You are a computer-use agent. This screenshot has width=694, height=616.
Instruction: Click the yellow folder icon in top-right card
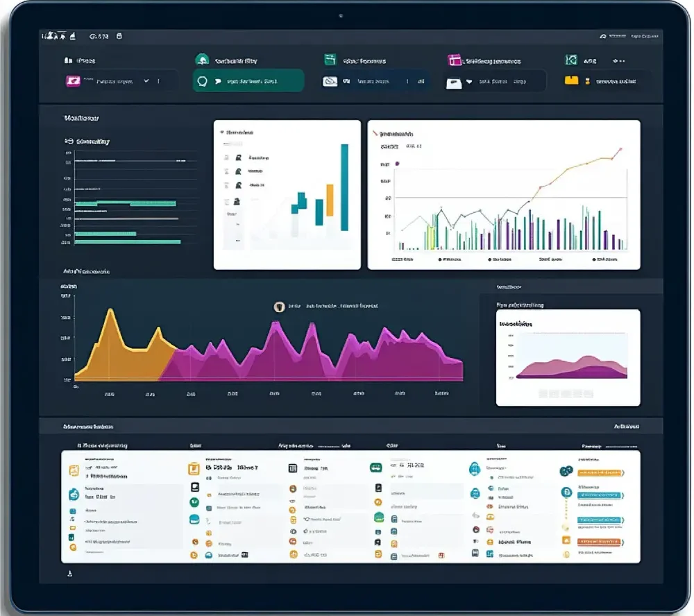tap(571, 80)
